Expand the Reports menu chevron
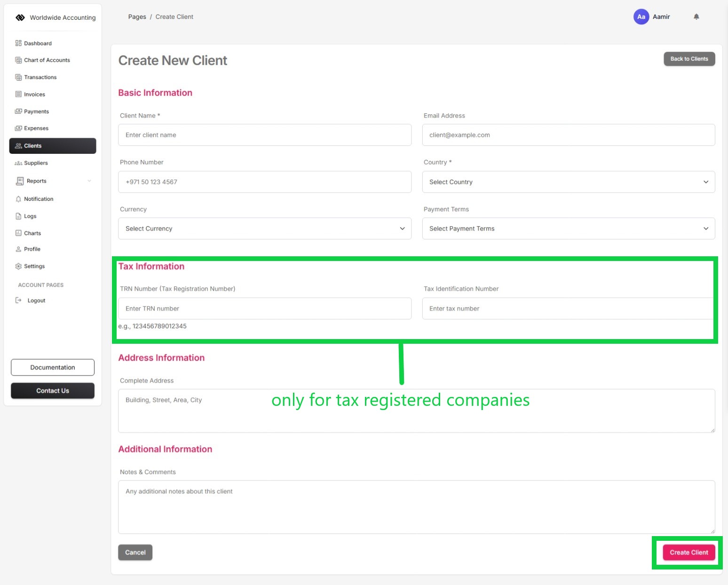This screenshot has width=728, height=585. click(89, 181)
